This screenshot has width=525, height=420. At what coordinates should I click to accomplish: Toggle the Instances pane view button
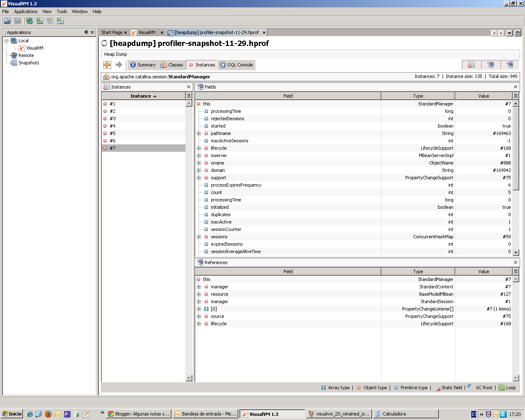pyautogui.click(x=471, y=65)
